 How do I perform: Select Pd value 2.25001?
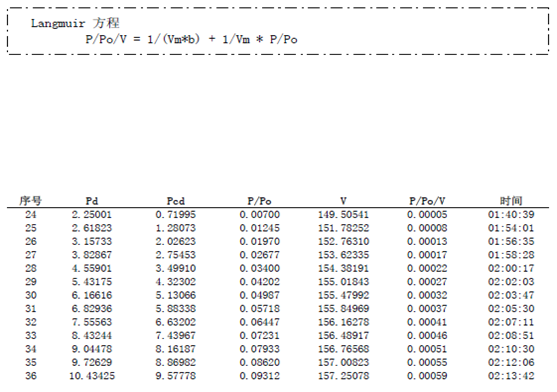tap(92, 214)
